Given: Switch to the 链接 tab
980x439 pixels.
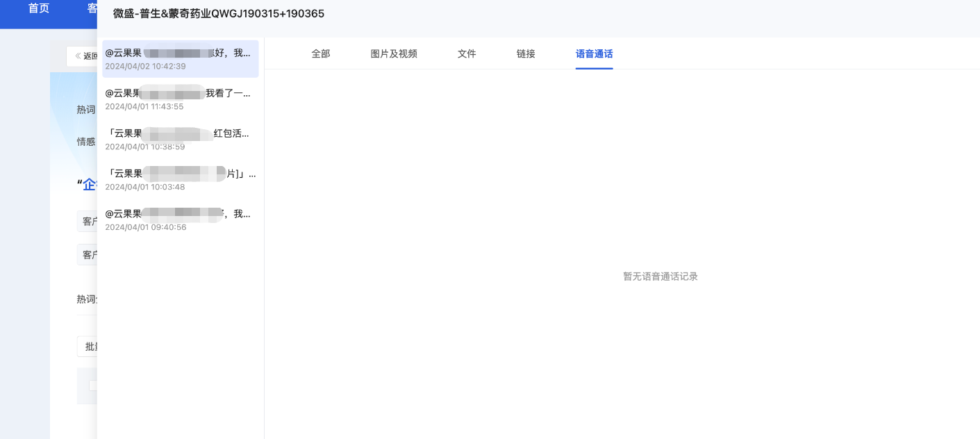Looking at the screenshot, I should (x=526, y=53).
